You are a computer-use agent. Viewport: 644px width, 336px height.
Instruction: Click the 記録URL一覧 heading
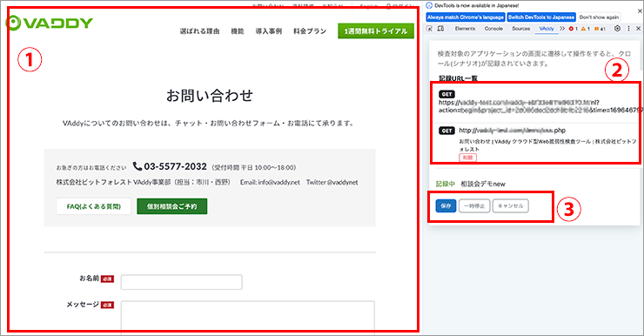point(458,78)
